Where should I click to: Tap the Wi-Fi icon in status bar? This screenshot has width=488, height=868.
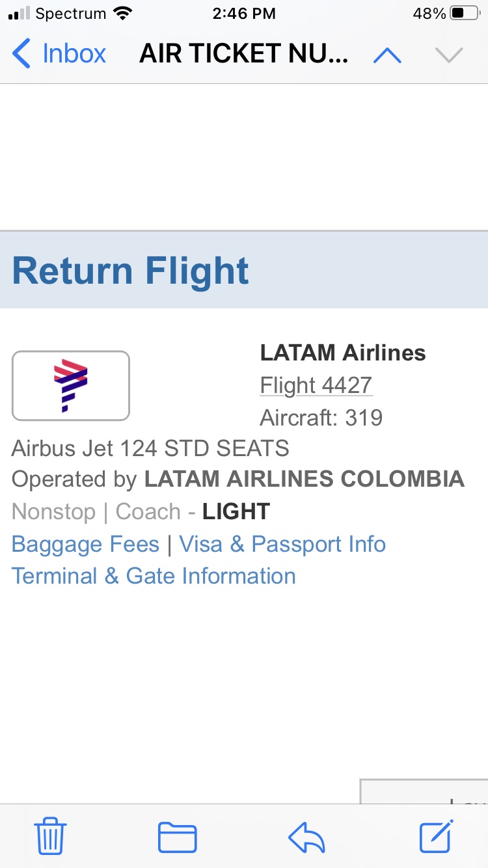coord(122,14)
